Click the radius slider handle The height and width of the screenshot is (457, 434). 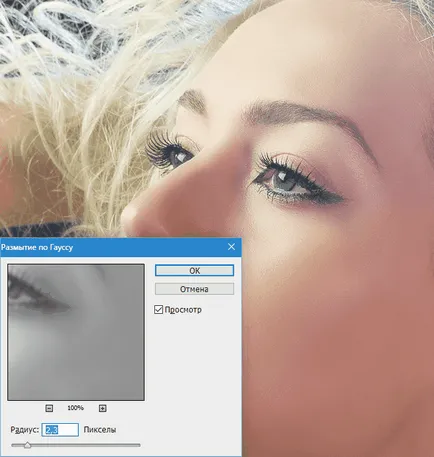tap(27, 445)
